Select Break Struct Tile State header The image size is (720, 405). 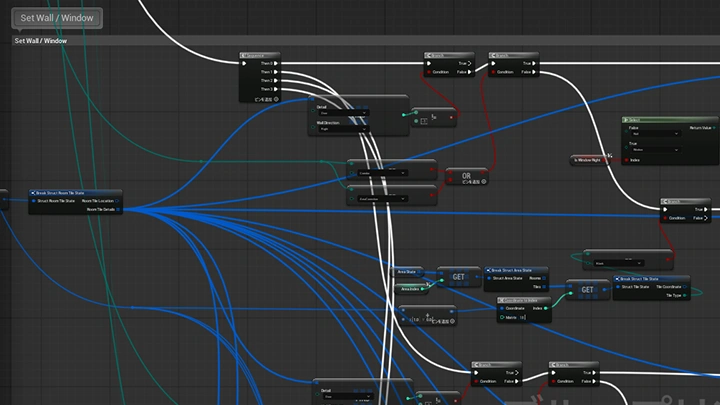(x=652, y=279)
